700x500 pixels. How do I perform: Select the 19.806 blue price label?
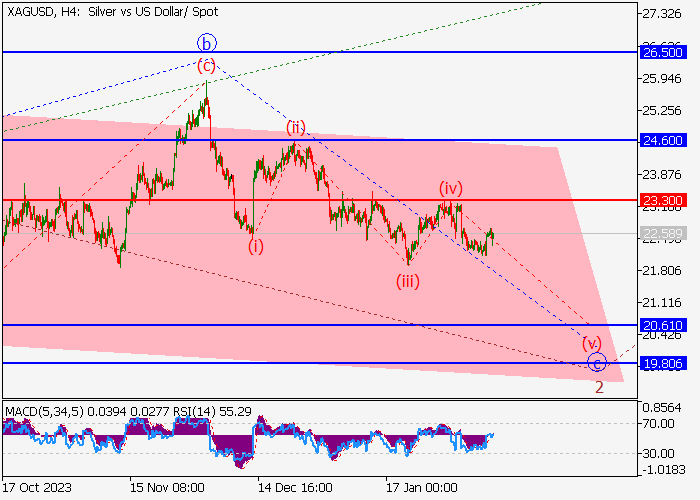pos(662,363)
